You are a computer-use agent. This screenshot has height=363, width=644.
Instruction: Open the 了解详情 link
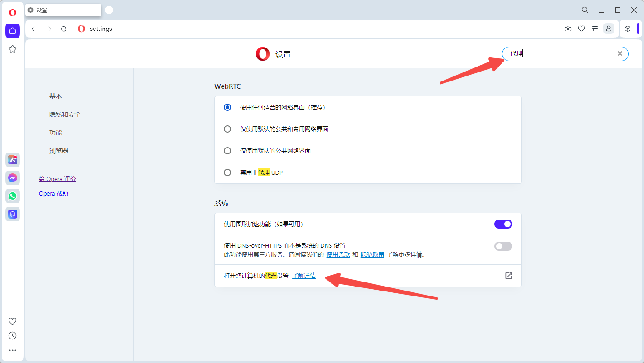point(304,276)
